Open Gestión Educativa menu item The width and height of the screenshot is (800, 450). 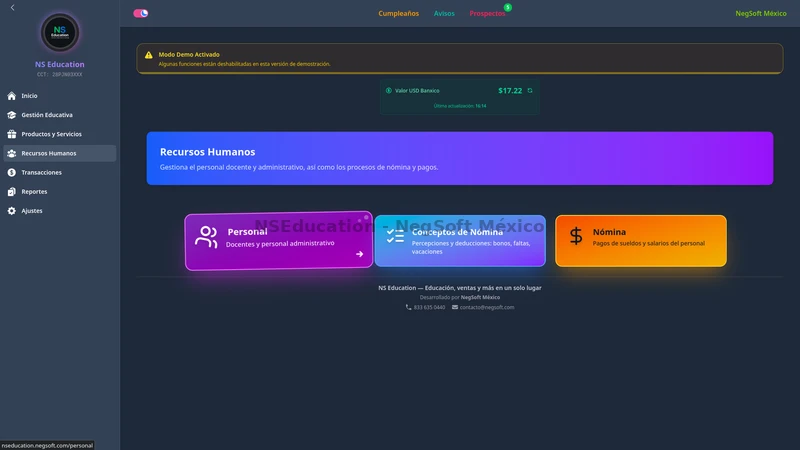[60, 115]
